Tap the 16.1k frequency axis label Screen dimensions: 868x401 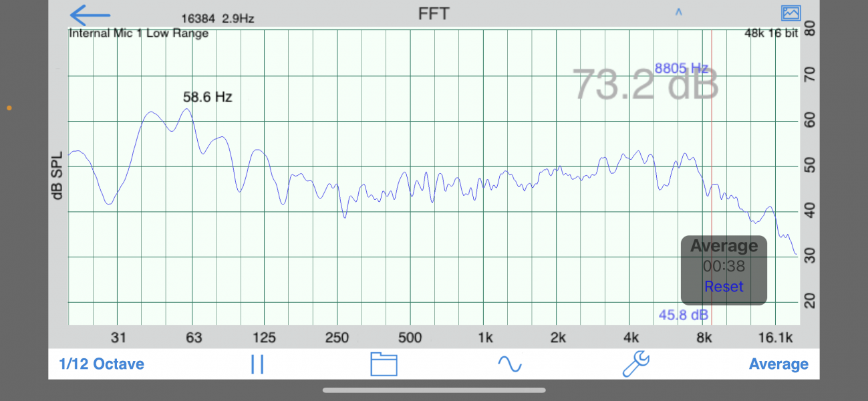pyautogui.click(x=776, y=338)
